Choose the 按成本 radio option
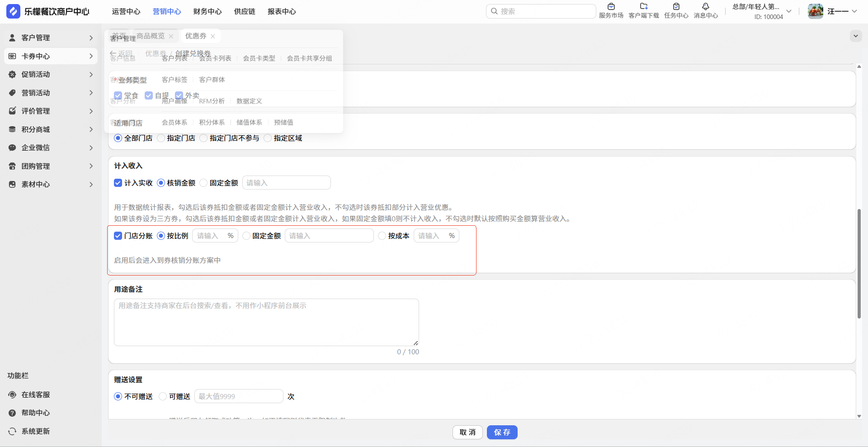This screenshot has width=868, height=447. coord(382,236)
